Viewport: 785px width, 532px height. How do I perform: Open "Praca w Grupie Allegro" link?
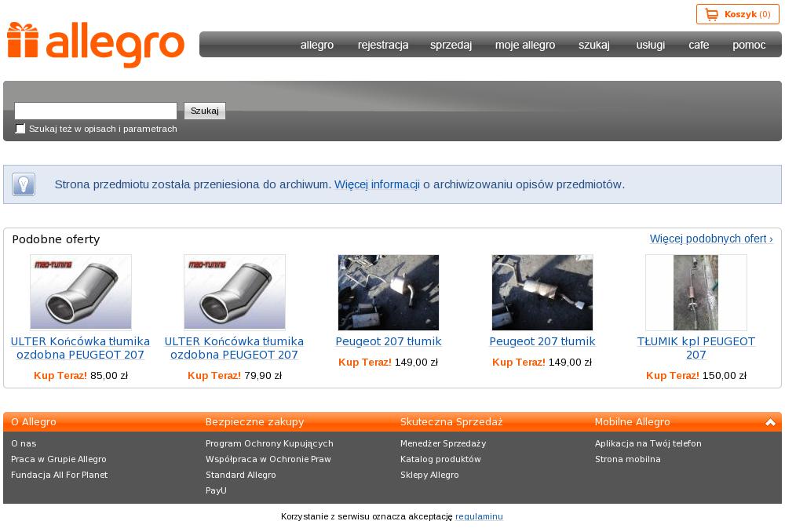[59, 459]
